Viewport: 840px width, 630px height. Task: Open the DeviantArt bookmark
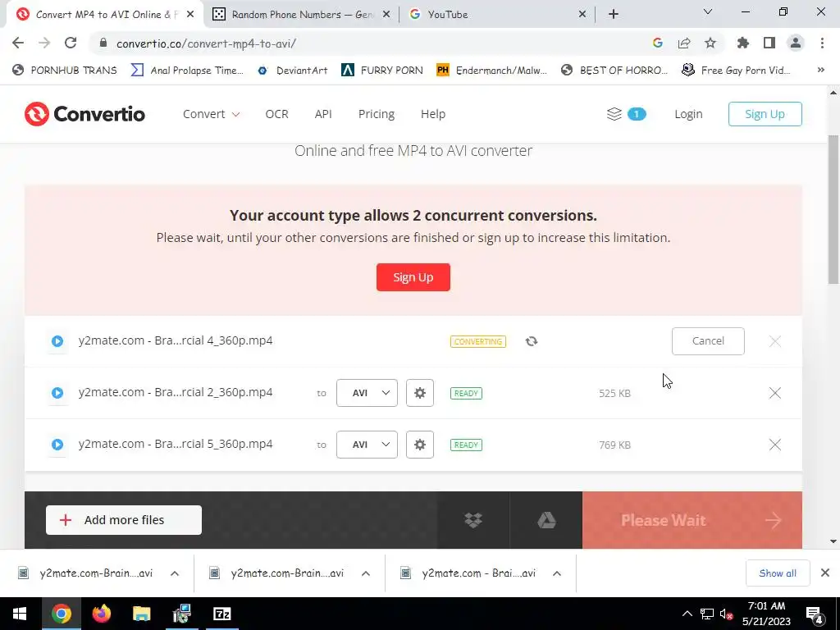(293, 71)
